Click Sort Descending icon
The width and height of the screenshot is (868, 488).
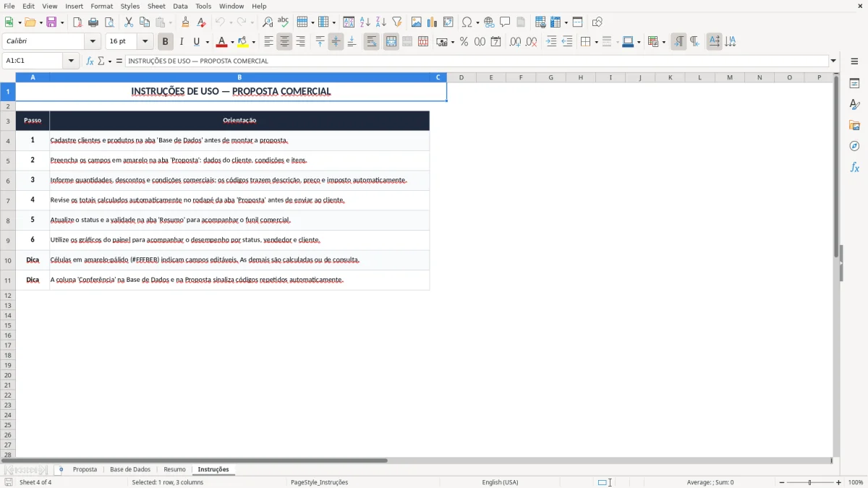click(x=381, y=22)
